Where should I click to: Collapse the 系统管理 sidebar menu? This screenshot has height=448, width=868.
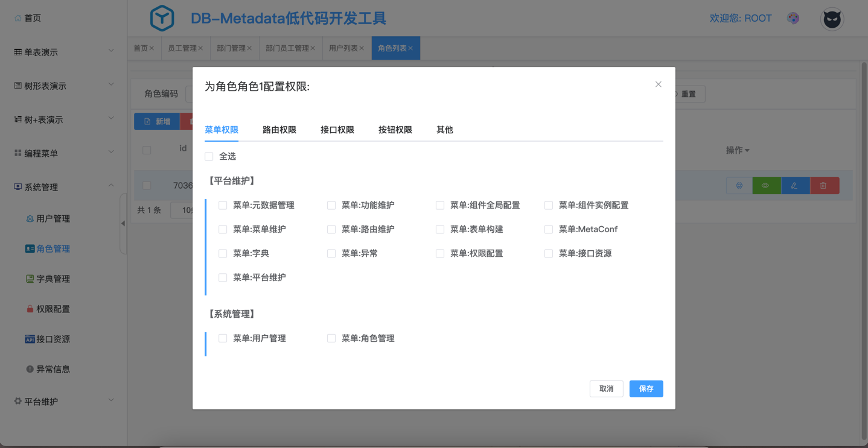[63, 187]
